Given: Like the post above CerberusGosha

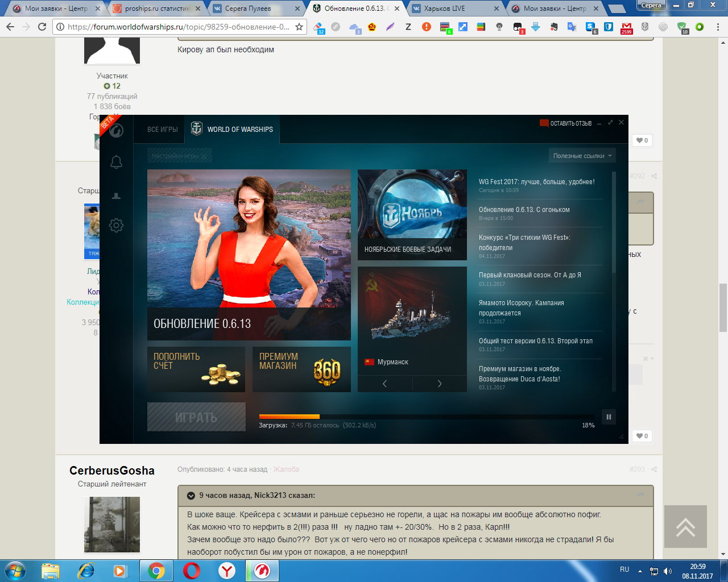Looking at the screenshot, I should 642,436.
